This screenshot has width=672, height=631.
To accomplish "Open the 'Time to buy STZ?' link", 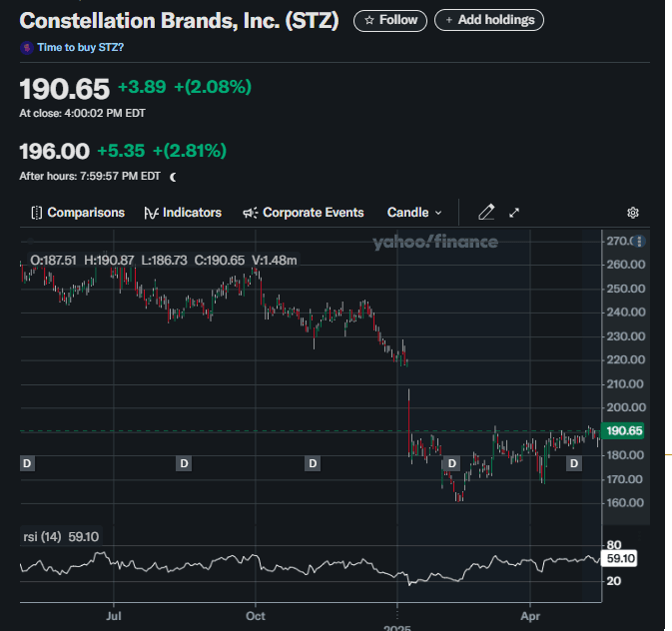I will pyautogui.click(x=80, y=47).
